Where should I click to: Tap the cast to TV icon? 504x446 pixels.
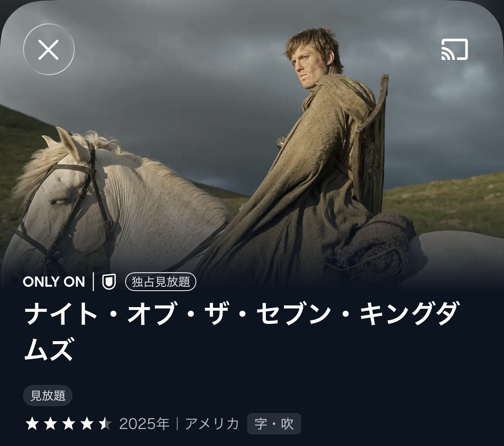coord(455,50)
